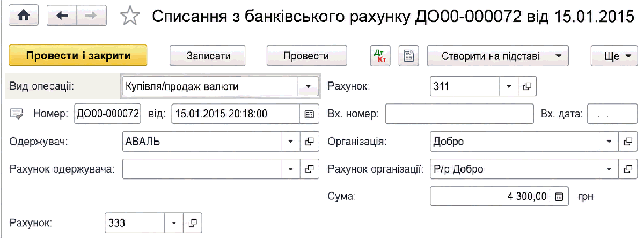Open account 311 details via open button
This screenshot has height=238, width=644.
[527, 86]
